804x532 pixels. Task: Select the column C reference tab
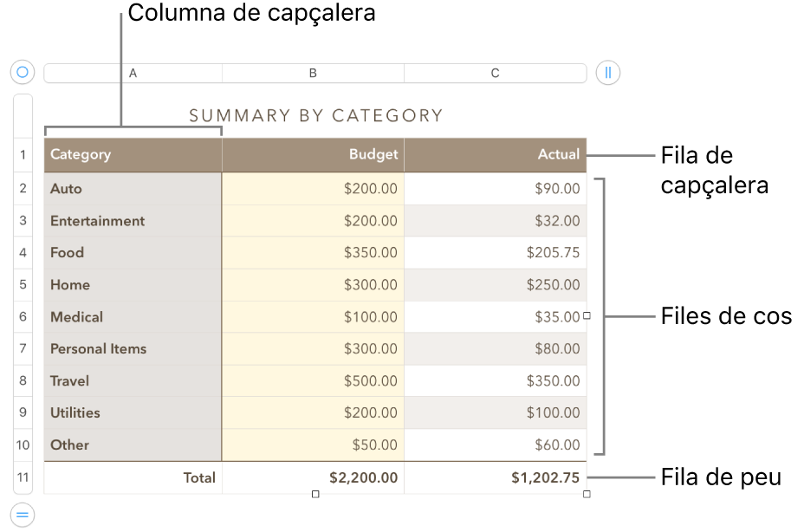click(x=495, y=73)
